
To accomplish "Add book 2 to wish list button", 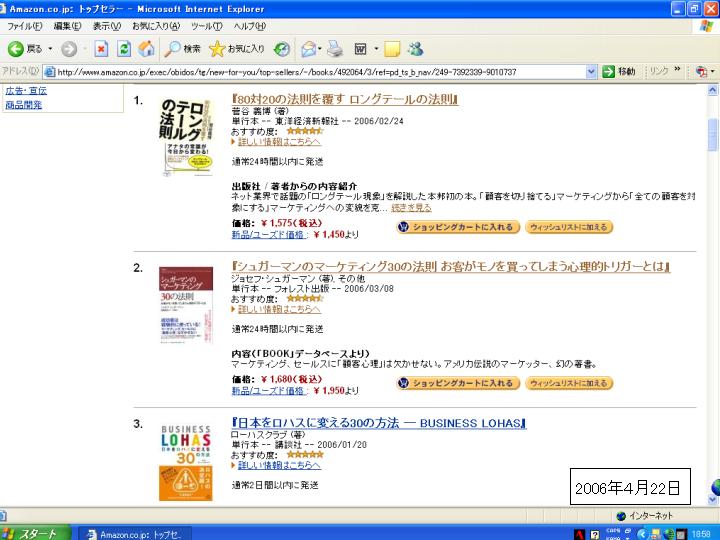I will point(568,383).
